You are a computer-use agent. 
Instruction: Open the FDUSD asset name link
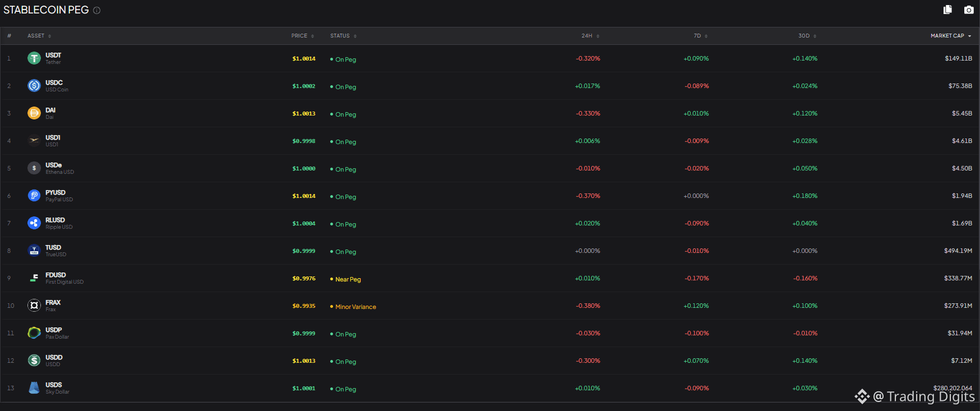[56, 275]
